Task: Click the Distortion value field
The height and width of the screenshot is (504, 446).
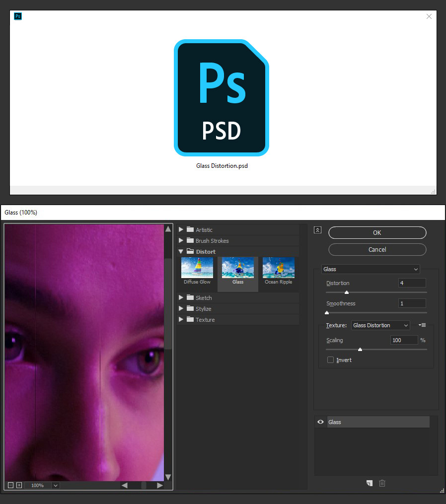Action: pos(412,283)
